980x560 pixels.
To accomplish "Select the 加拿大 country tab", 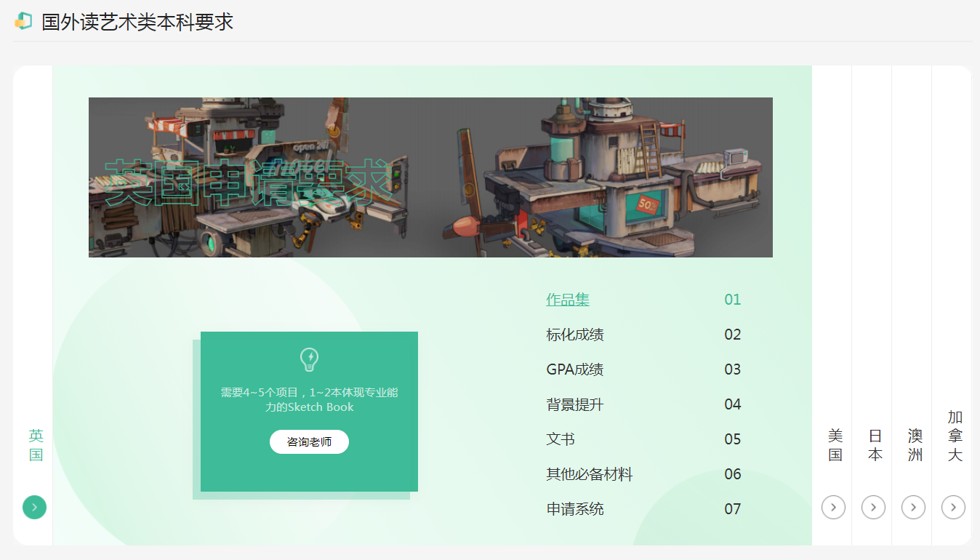I will 955,436.
